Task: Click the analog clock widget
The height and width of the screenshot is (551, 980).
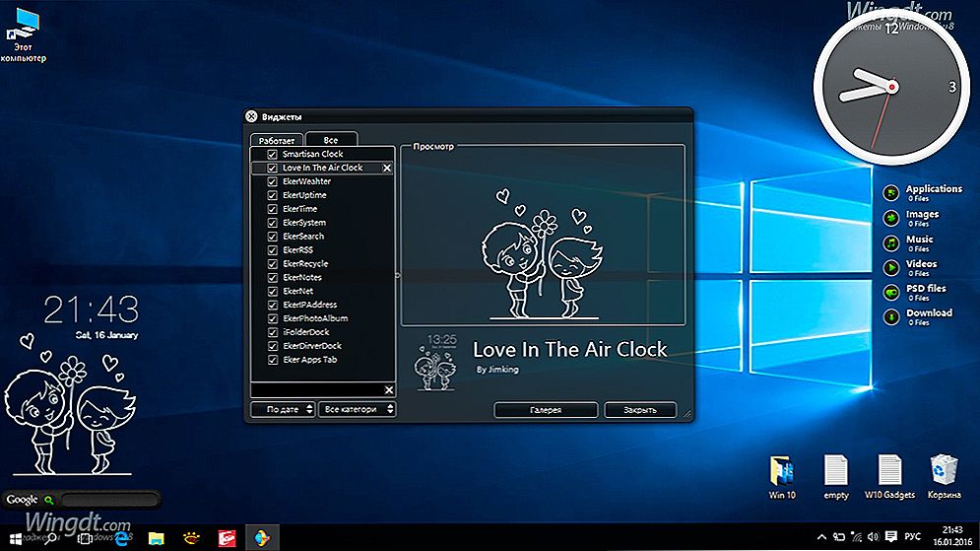Action: [x=892, y=88]
